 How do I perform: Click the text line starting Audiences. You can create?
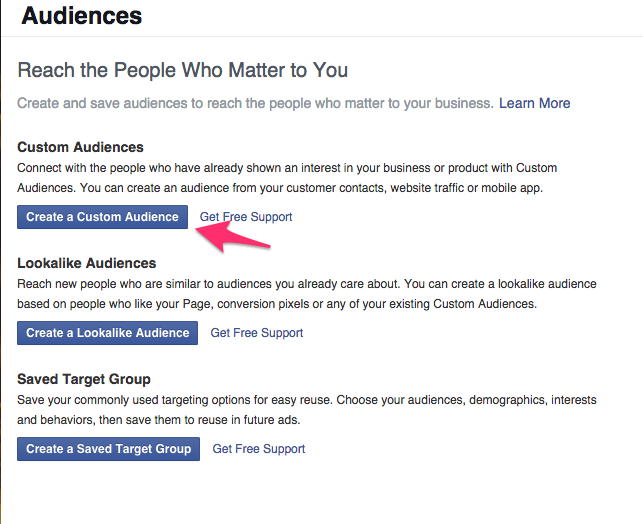[x=280, y=188]
